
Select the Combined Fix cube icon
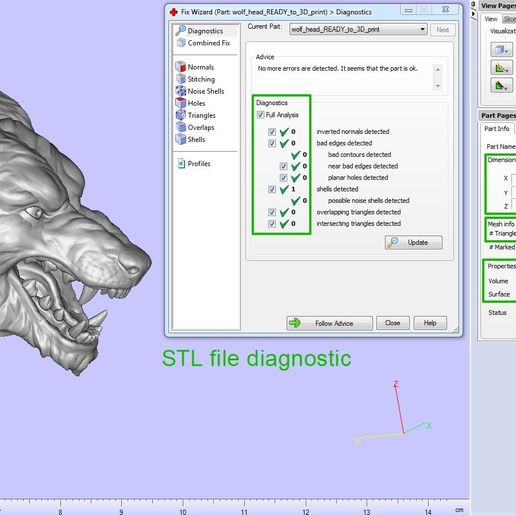[x=181, y=43]
